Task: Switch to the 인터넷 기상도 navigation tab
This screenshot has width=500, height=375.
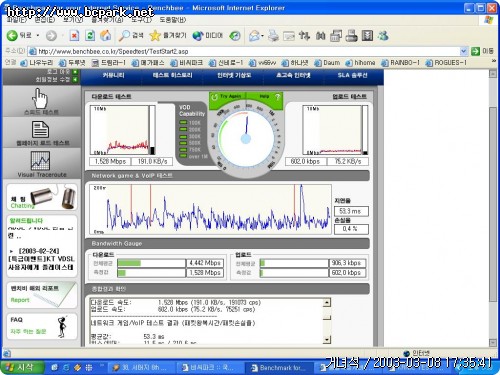Action: point(234,75)
